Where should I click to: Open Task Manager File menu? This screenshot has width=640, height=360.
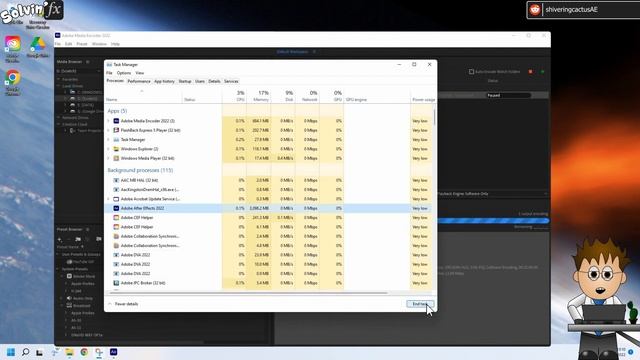[x=109, y=73]
